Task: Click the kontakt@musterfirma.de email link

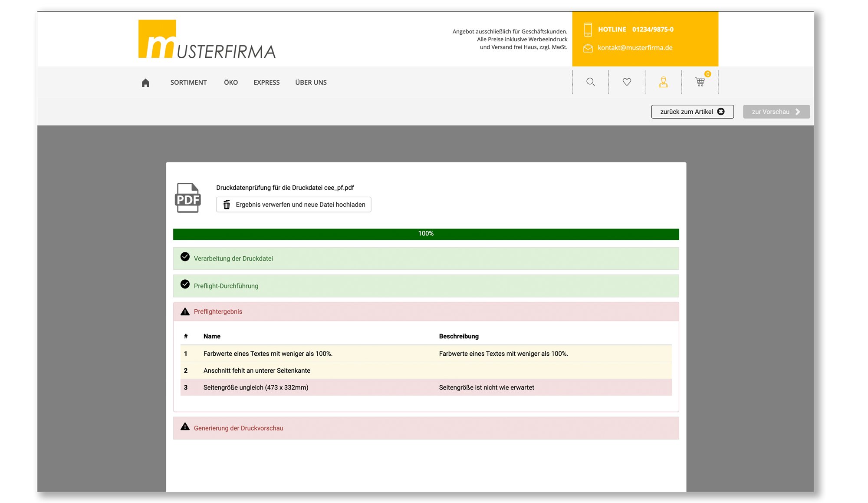Action: 635,48
